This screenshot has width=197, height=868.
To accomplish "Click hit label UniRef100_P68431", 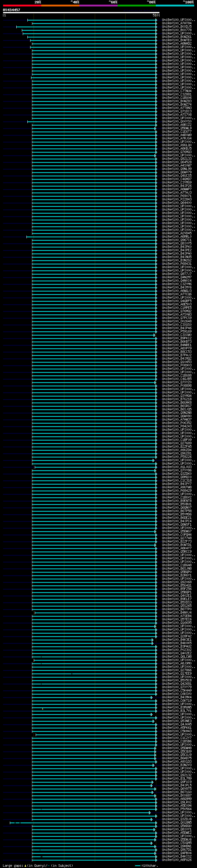I will click(x=176, y=264).
